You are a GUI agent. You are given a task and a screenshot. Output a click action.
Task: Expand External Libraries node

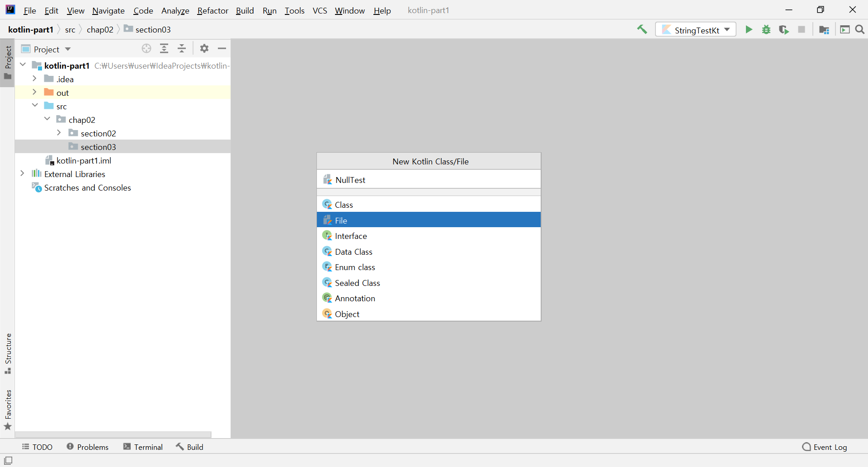[x=22, y=173]
